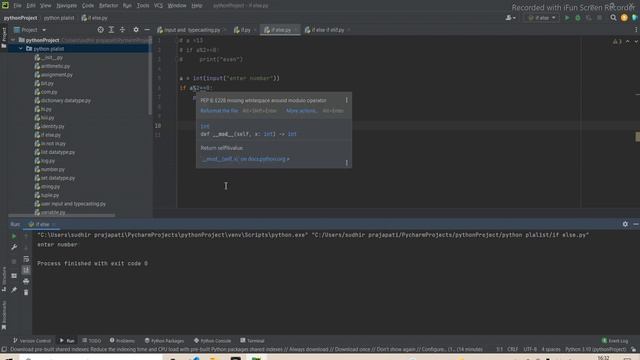The width and height of the screenshot is (640, 360).
Task: Click editor tabs three-dot overflow menu
Action: tap(636, 30)
